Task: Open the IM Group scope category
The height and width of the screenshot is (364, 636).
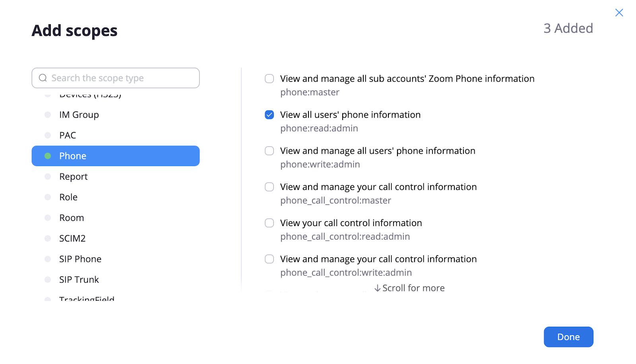Action: pos(79,115)
